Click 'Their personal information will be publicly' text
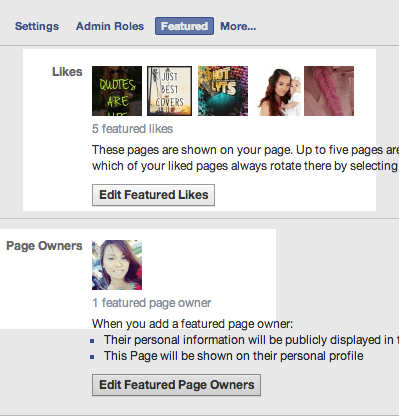This screenshot has height=416, width=399. 251,340
